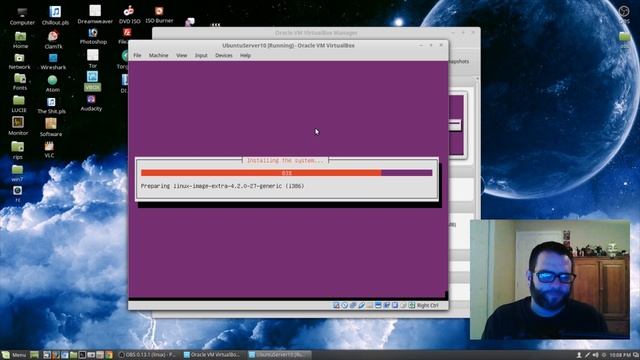Launch the Monitor desktop icon

[18, 126]
